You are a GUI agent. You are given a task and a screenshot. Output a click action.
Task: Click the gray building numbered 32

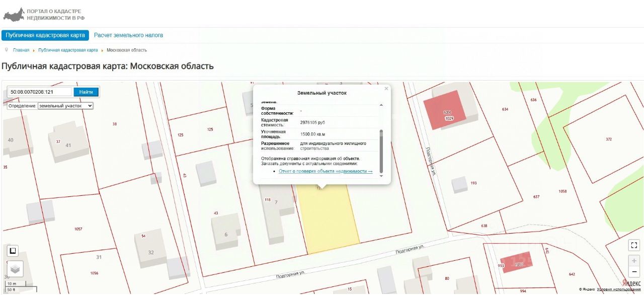(150, 249)
